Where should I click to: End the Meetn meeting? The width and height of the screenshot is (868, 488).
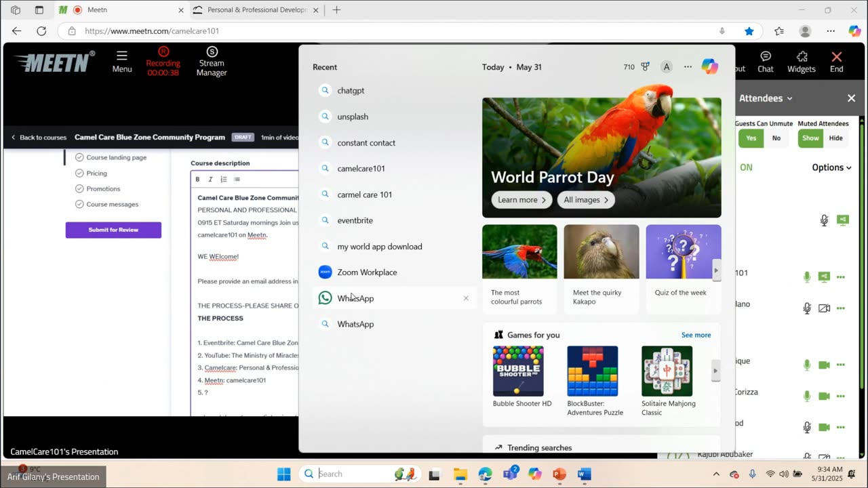[837, 61]
